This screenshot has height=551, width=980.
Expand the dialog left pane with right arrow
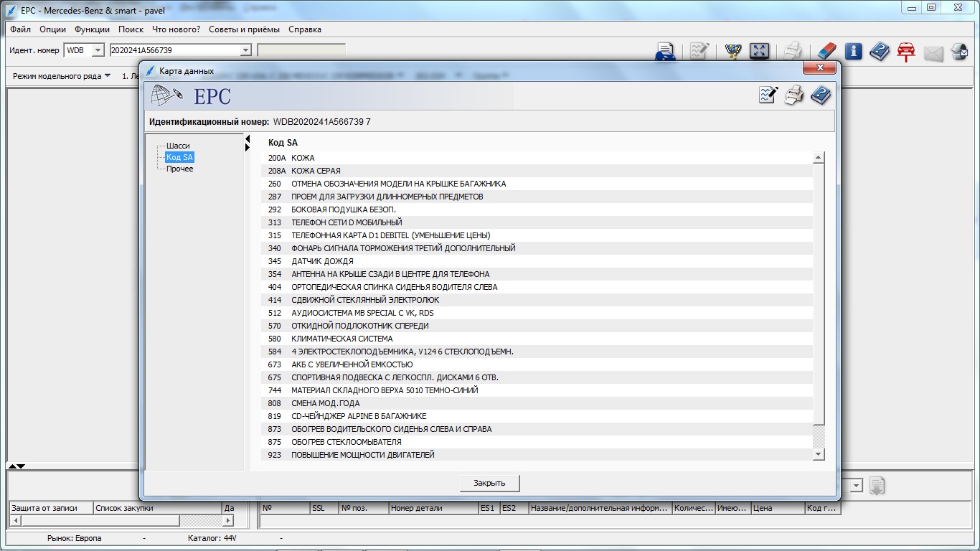(248, 147)
